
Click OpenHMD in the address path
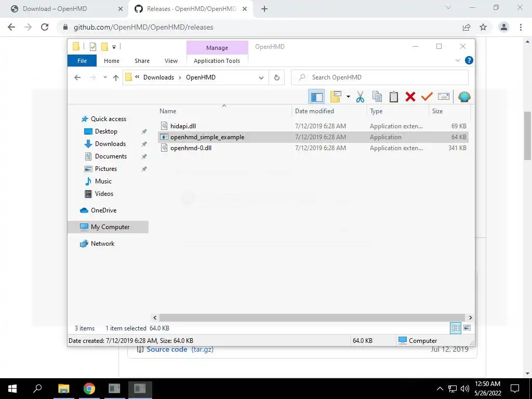click(201, 77)
